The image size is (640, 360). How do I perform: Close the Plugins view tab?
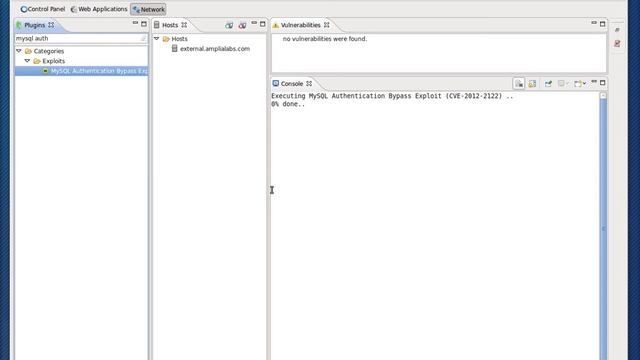(51, 25)
